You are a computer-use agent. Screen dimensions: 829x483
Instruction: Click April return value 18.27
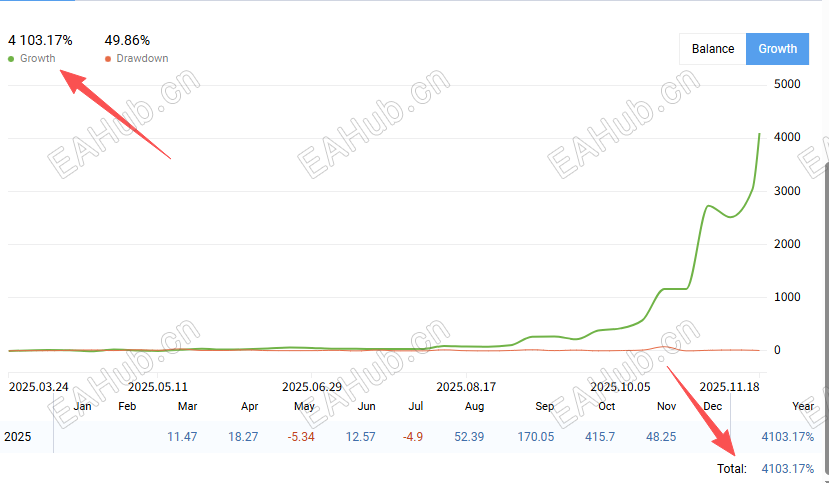click(x=243, y=438)
